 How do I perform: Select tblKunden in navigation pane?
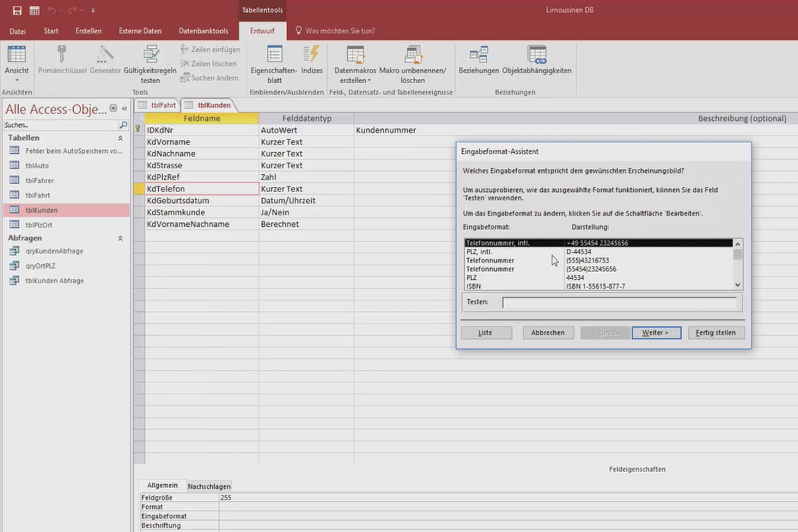click(66, 210)
